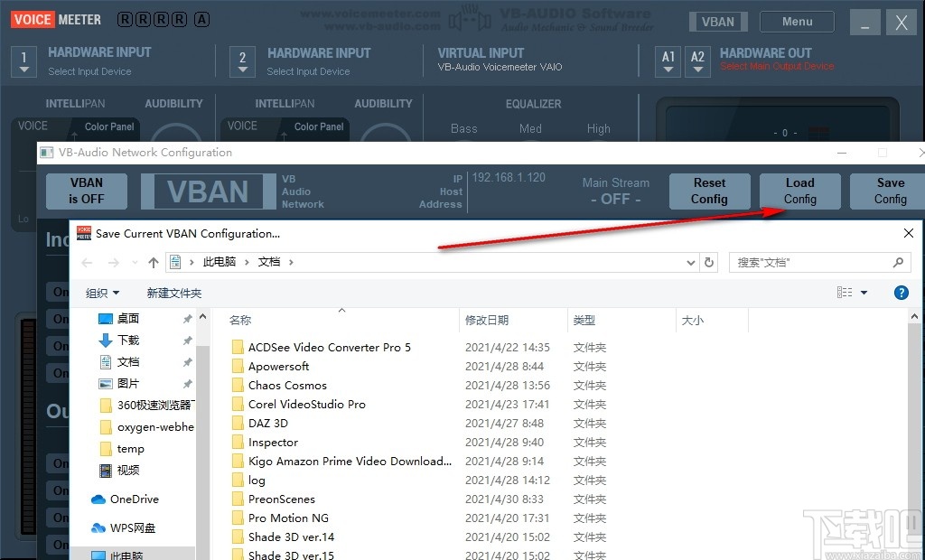Open the Hardware Input 1 device selector
The width and height of the screenshot is (925, 560).
23,62
